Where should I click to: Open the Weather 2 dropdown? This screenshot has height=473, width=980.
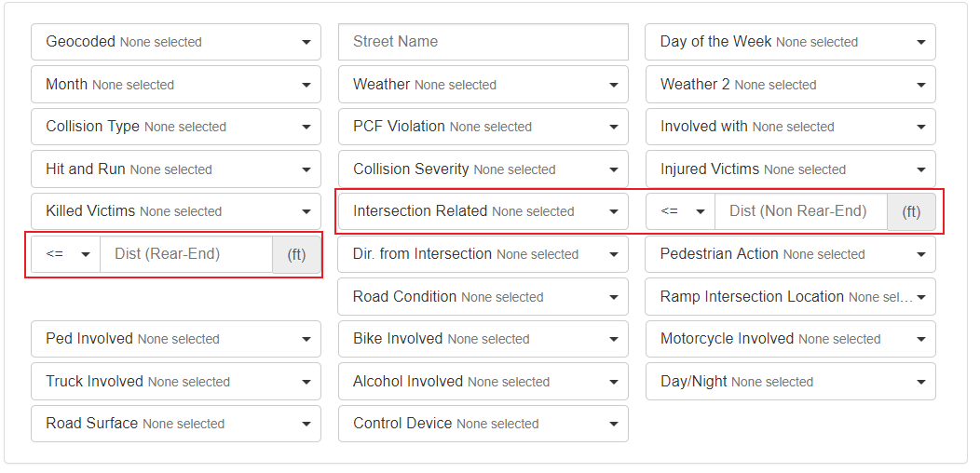point(790,85)
